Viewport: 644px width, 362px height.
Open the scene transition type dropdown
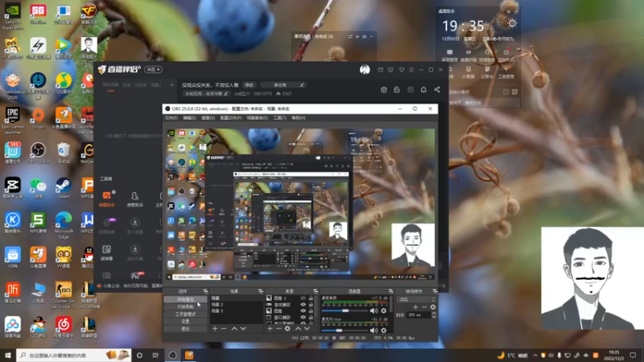416,299
